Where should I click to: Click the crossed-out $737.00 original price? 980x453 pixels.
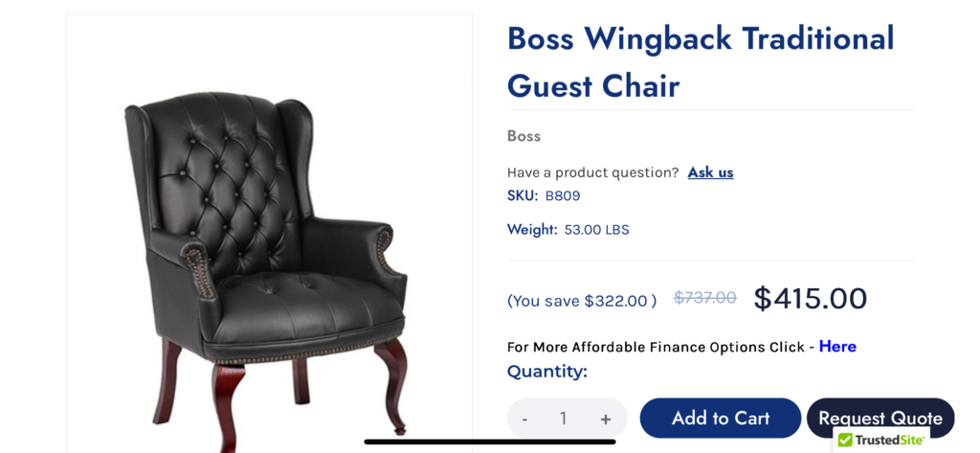705,298
